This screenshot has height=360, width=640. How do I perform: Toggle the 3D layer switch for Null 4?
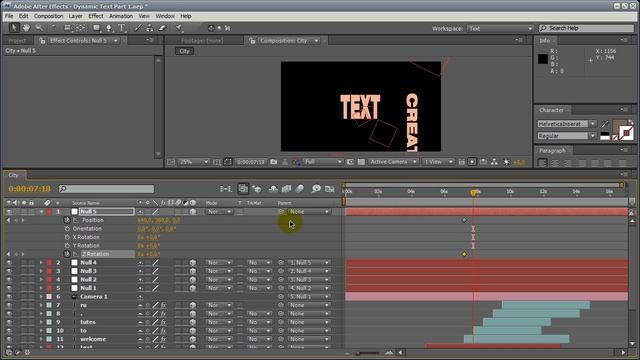[193, 263]
